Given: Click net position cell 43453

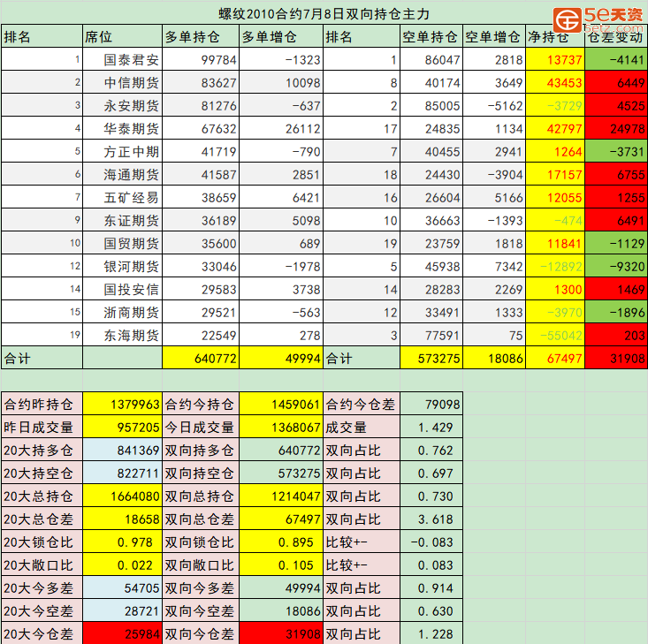Looking at the screenshot, I should 555,83.
